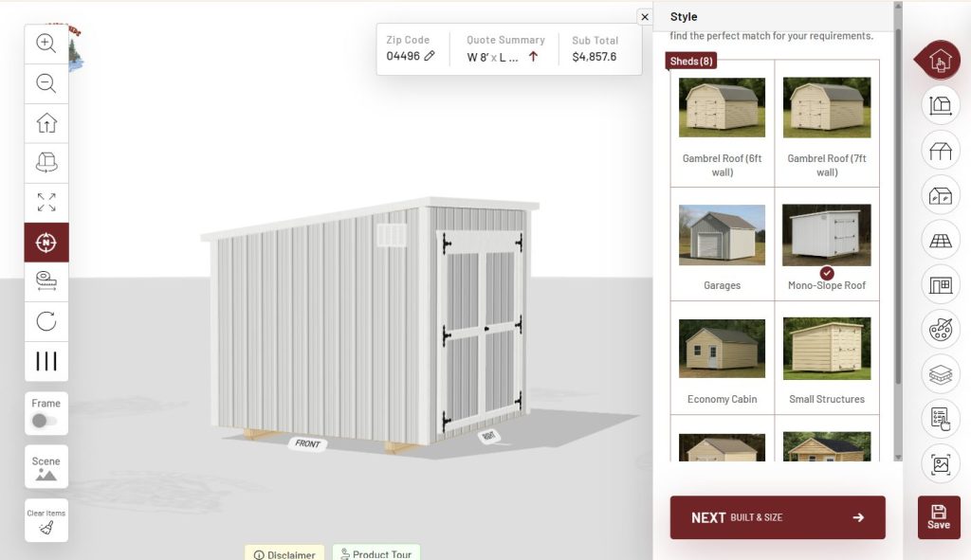Click NEXT Built & Size button
Viewport: 971px width, 560px height.
tap(778, 517)
